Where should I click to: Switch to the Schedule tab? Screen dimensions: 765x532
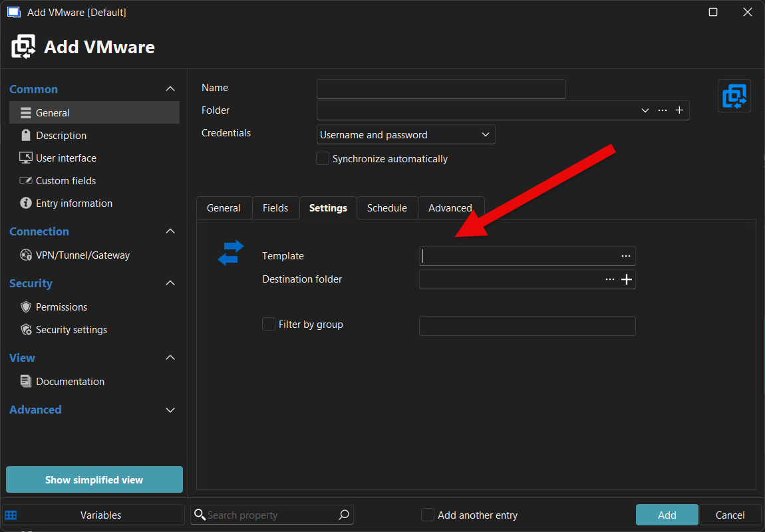pos(387,207)
